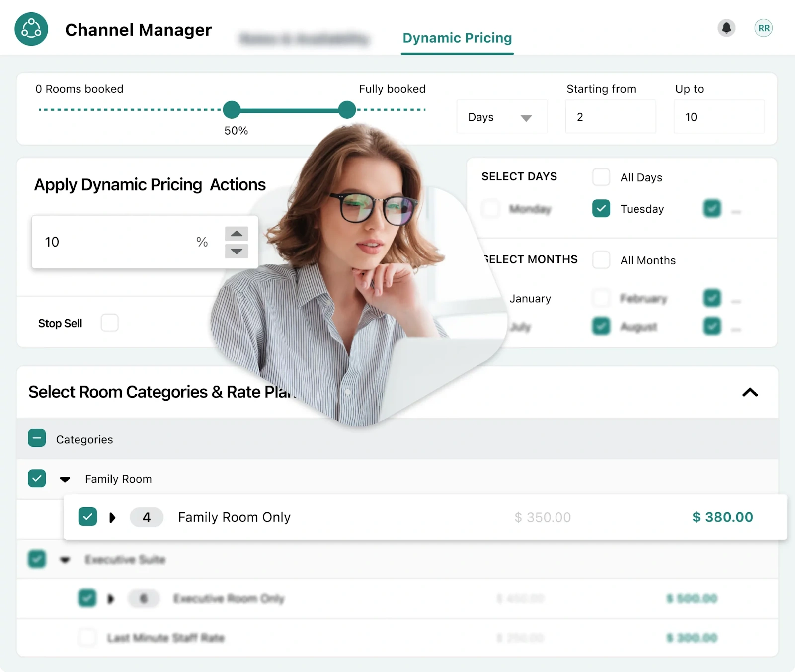Check the Last Minute Staff Rate checkbox
The width and height of the screenshot is (795, 672).
[87, 637]
